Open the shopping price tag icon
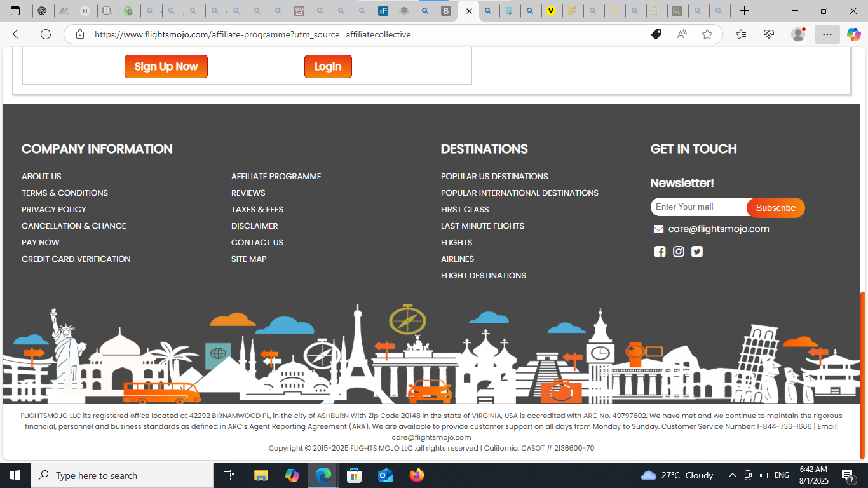This screenshot has height=488, width=868. click(x=656, y=34)
